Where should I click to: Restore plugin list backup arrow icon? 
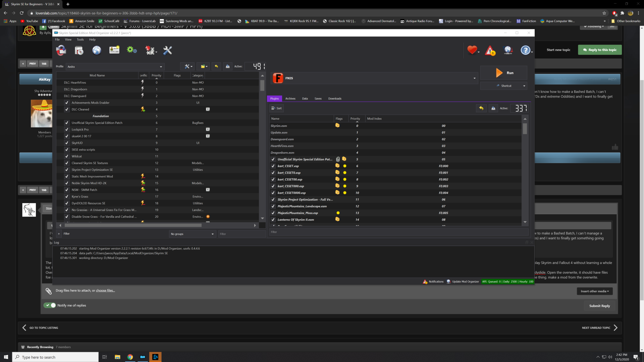pyautogui.click(x=481, y=108)
